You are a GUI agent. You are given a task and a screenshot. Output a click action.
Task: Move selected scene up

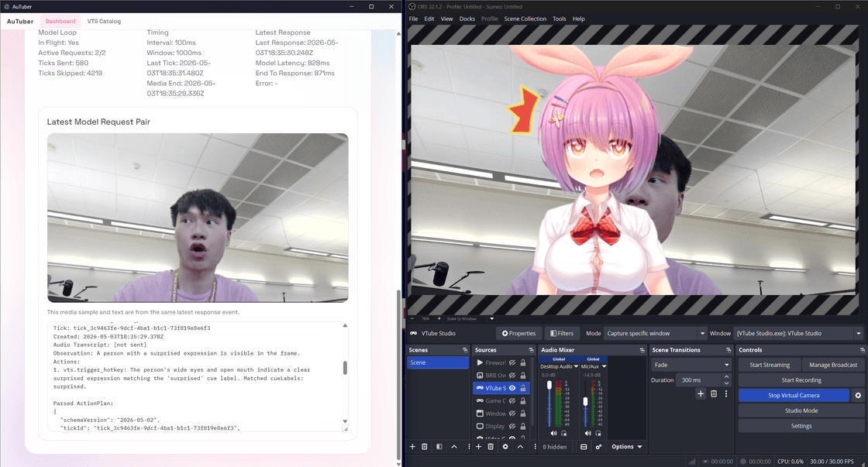pyautogui.click(x=454, y=447)
